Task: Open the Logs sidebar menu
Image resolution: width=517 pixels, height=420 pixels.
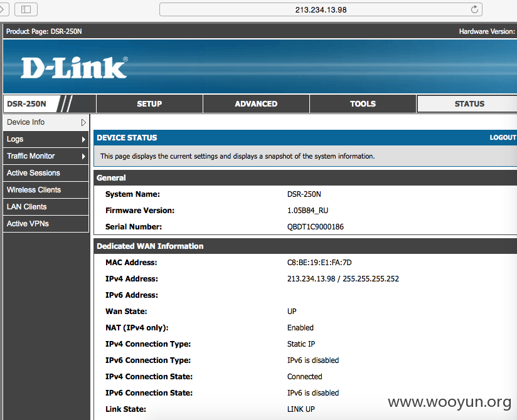Action: [x=46, y=139]
